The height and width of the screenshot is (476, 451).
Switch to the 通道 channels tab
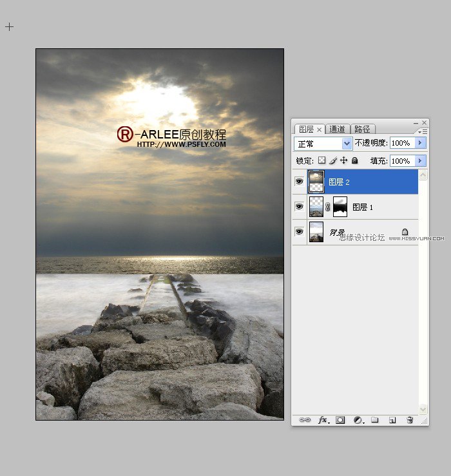pos(338,129)
